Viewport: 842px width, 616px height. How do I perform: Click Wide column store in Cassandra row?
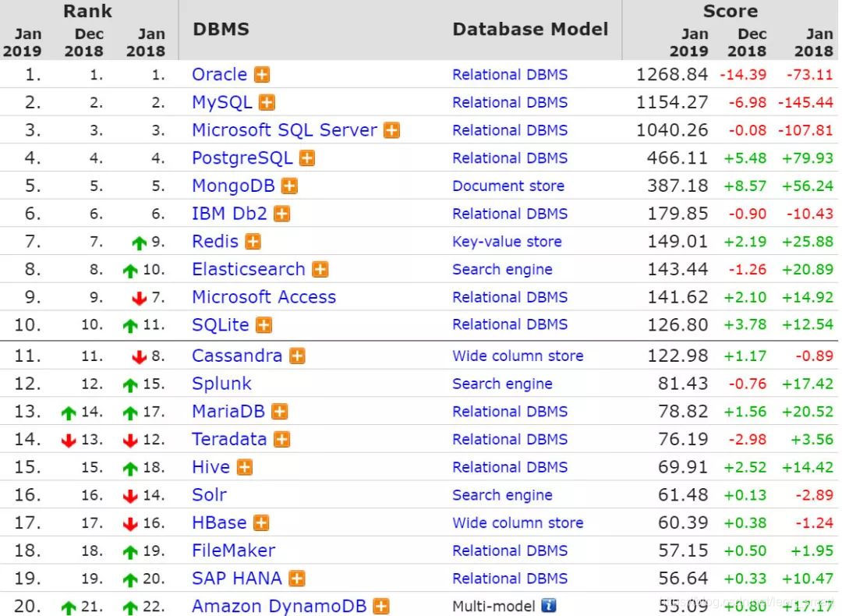point(518,356)
